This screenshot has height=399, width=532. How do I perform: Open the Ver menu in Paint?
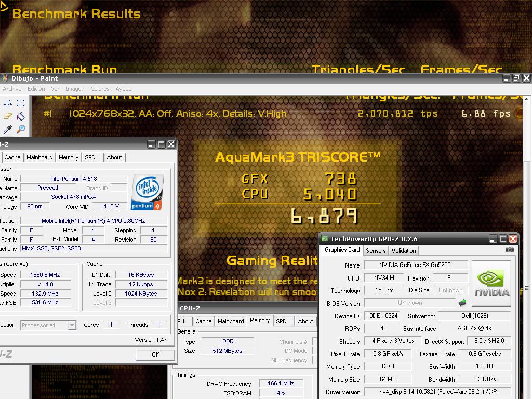[x=55, y=89]
